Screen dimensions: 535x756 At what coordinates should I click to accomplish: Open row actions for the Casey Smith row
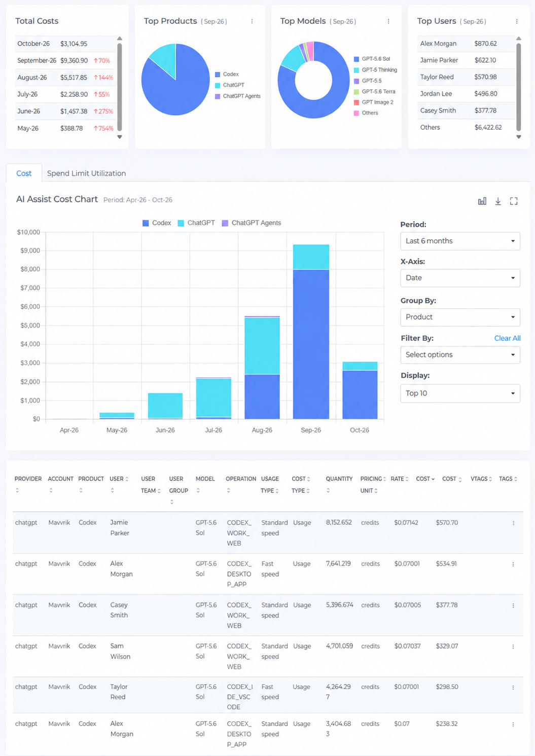513,605
